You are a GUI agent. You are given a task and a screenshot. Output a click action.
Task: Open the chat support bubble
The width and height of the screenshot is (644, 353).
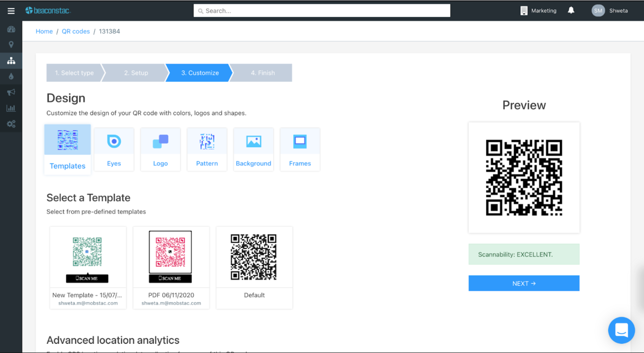coord(621,330)
